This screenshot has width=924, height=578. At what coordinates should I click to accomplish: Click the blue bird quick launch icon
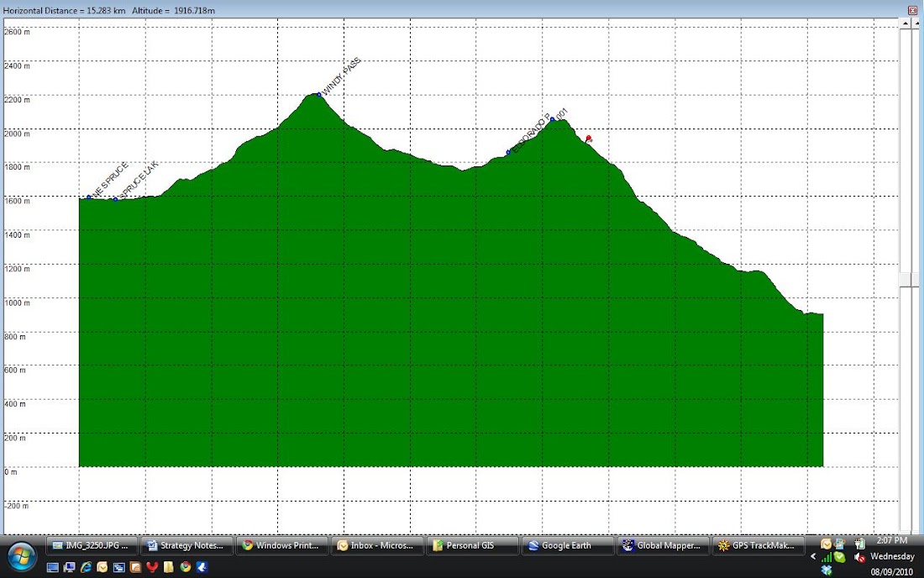coord(202,567)
